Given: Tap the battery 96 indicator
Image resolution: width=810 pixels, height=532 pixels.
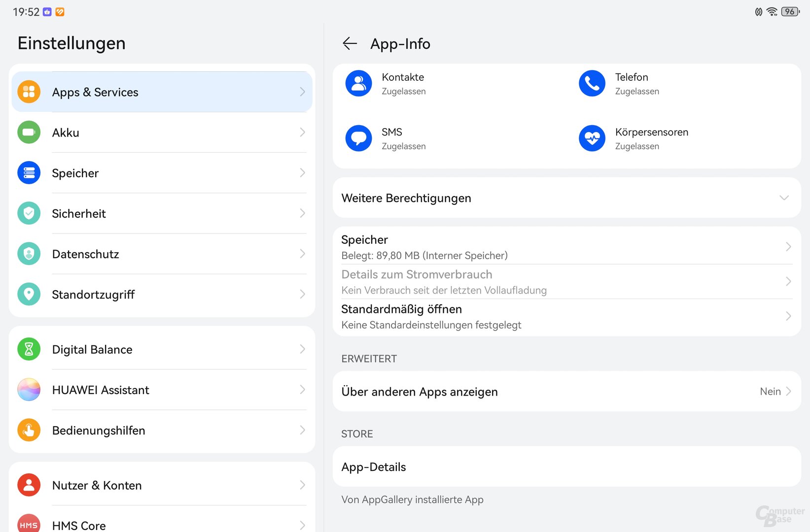Looking at the screenshot, I should click(790, 12).
